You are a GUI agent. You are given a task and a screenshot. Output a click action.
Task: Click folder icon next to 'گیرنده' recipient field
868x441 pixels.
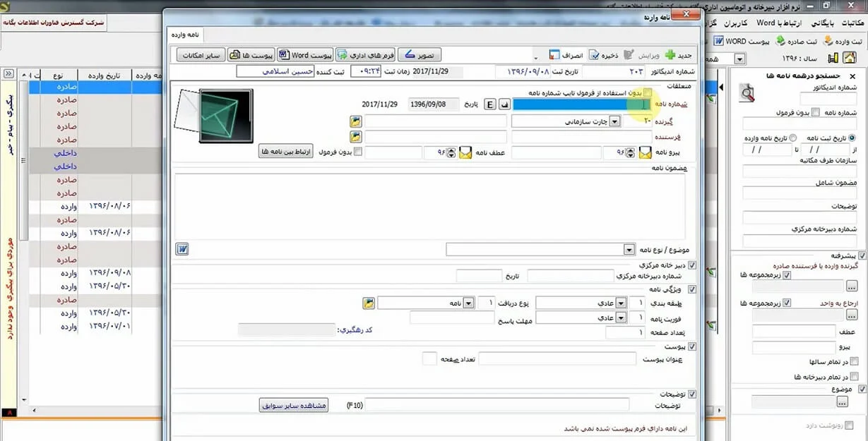(x=355, y=121)
